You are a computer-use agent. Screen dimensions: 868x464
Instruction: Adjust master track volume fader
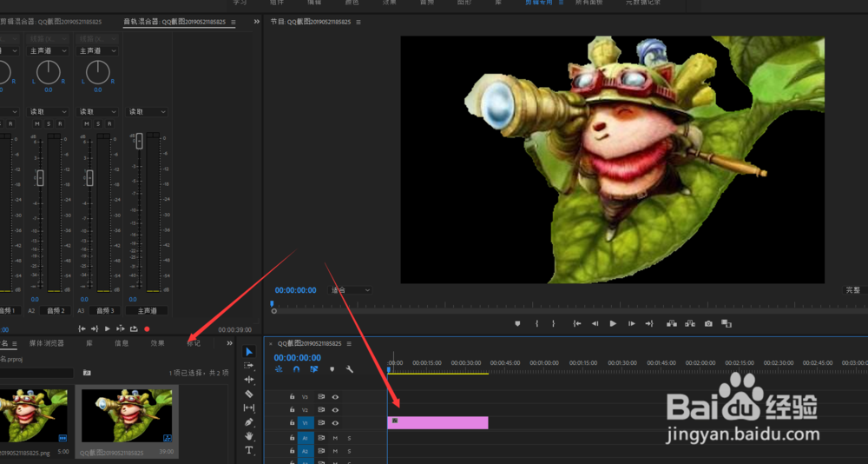pos(140,141)
